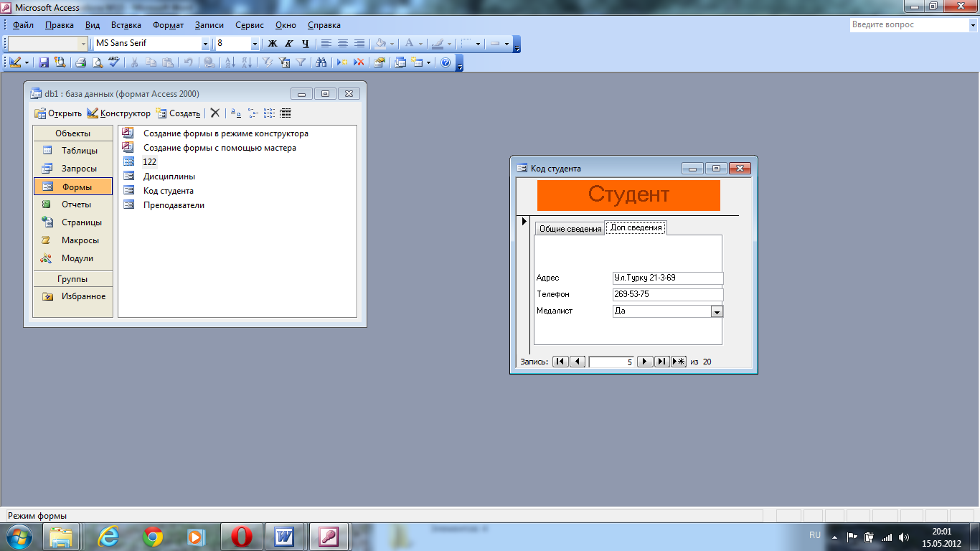980x551 pixels.
Task: Open the Special Effect dropdown
Action: tap(507, 44)
